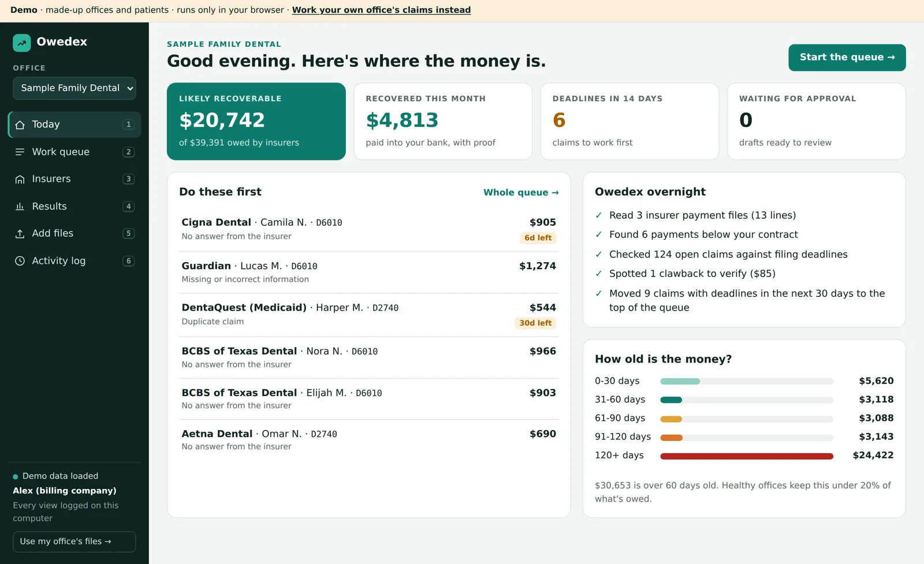Open the Likely Recoverable $20,742 card
This screenshot has height=564, width=924.
click(256, 121)
